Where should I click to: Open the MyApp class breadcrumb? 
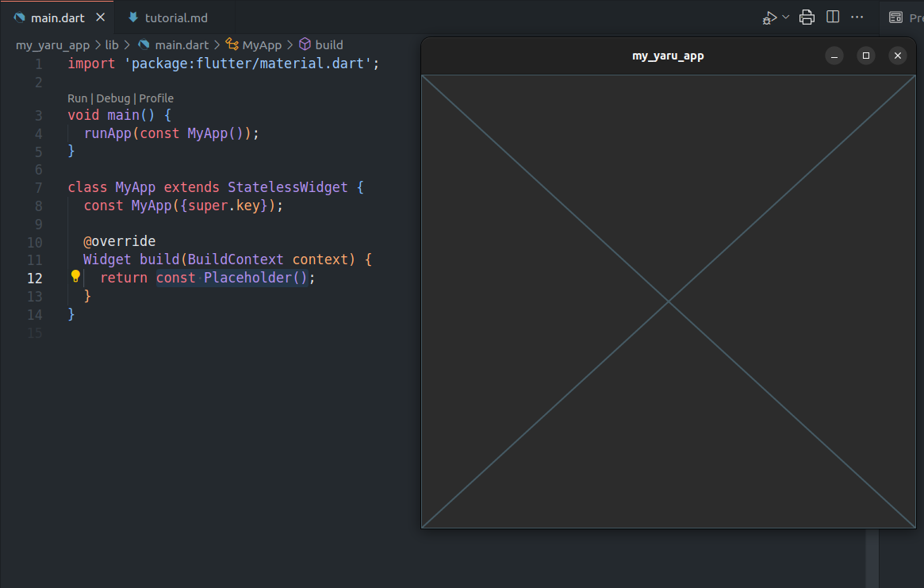tap(262, 45)
